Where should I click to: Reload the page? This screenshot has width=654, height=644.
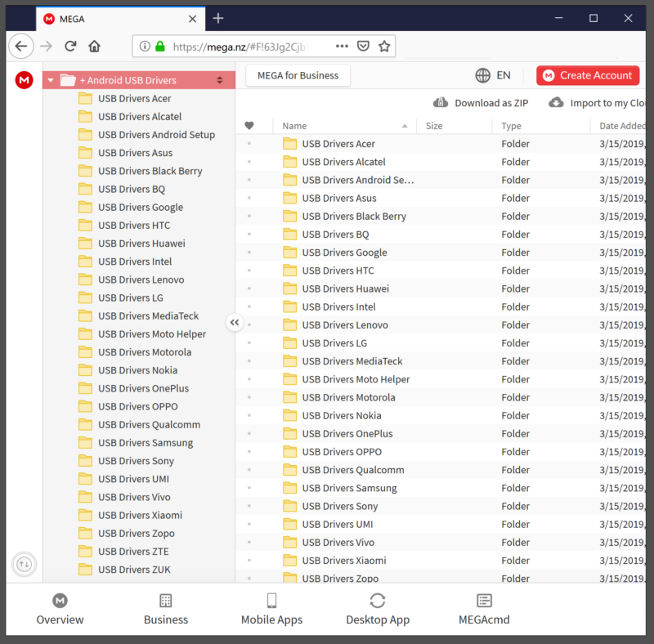tap(70, 47)
